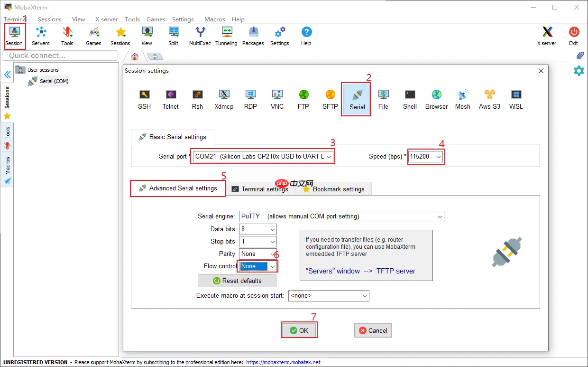
Task: Switch to Bookmark settings tab
Action: [x=334, y=189]
